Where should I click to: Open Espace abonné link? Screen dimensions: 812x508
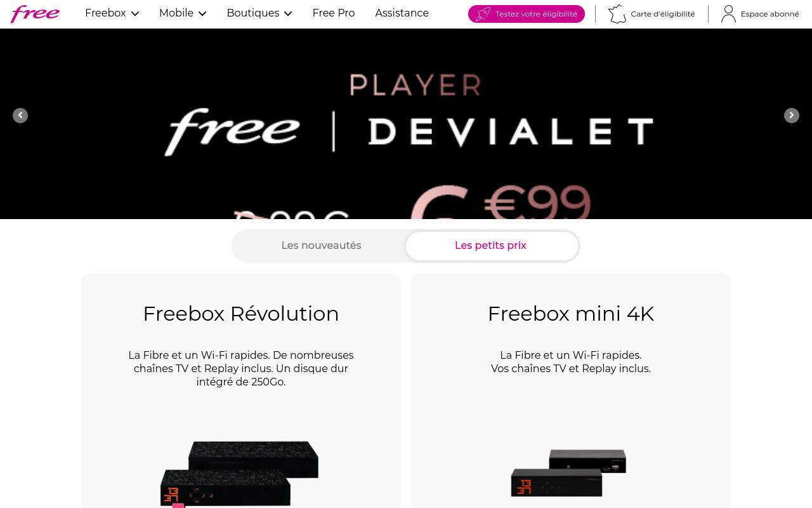(x=760, y=14)
